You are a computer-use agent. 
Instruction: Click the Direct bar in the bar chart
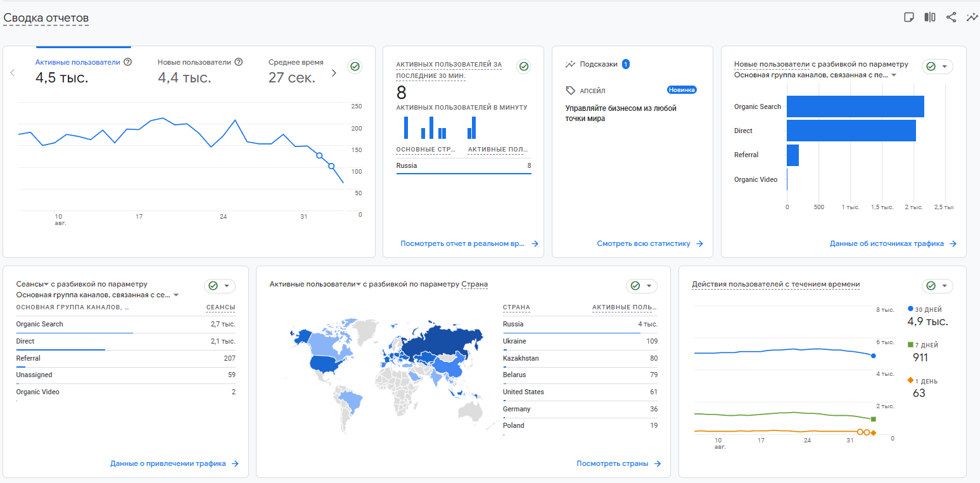[x=851, y=131]
